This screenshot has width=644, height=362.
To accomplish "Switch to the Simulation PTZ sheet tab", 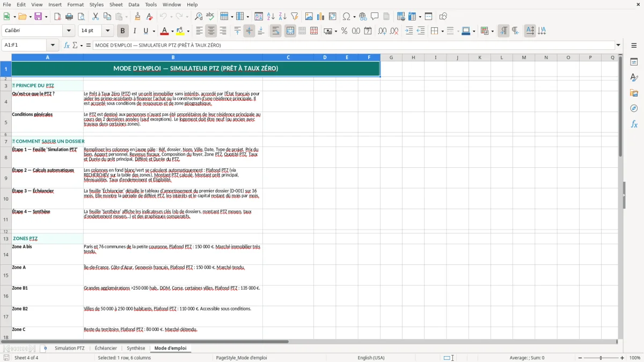I will tap(70, 349).
